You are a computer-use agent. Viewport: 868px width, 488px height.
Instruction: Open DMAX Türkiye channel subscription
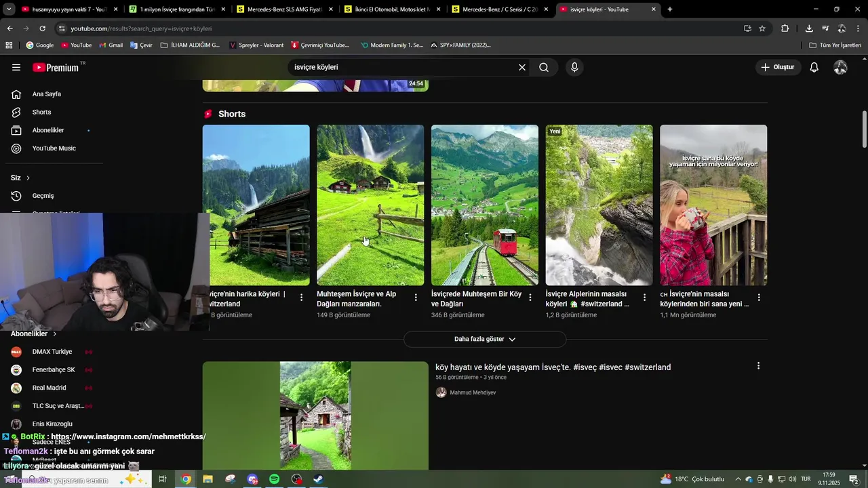click(52, 352)
